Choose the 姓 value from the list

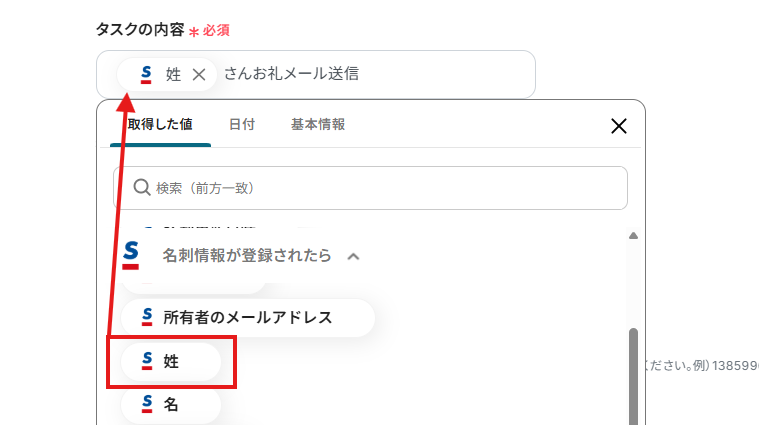(171, 361)
